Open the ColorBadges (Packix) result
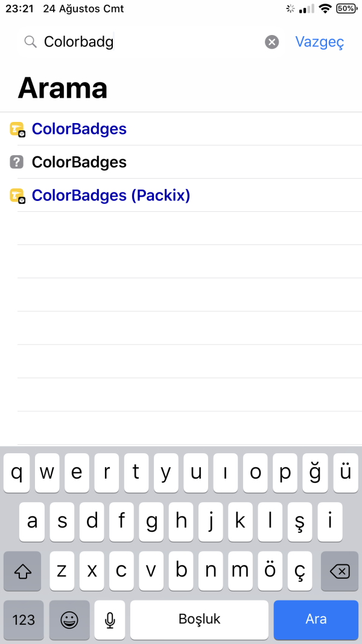This screenshot has height=644, width=362. click(111, 196)
